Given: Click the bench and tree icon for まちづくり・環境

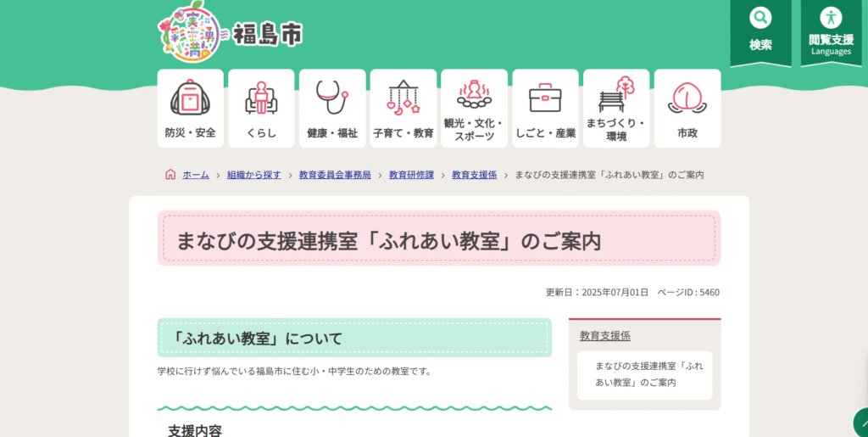Looking at the screenshot, I should tap(616, 94).
